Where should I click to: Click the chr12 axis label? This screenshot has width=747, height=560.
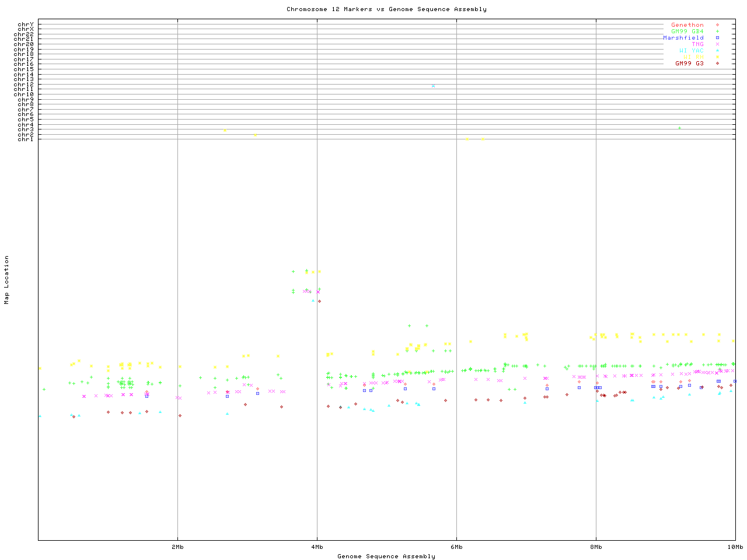tap(25, 85)
